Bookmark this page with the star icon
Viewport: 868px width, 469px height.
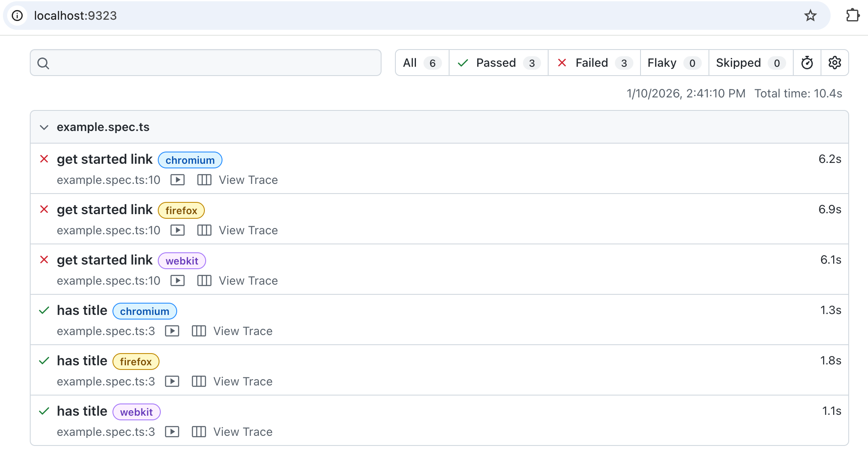(810, 16)
